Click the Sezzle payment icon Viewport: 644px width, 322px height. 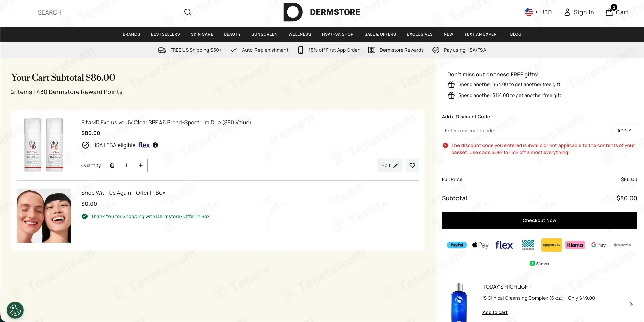622,245
